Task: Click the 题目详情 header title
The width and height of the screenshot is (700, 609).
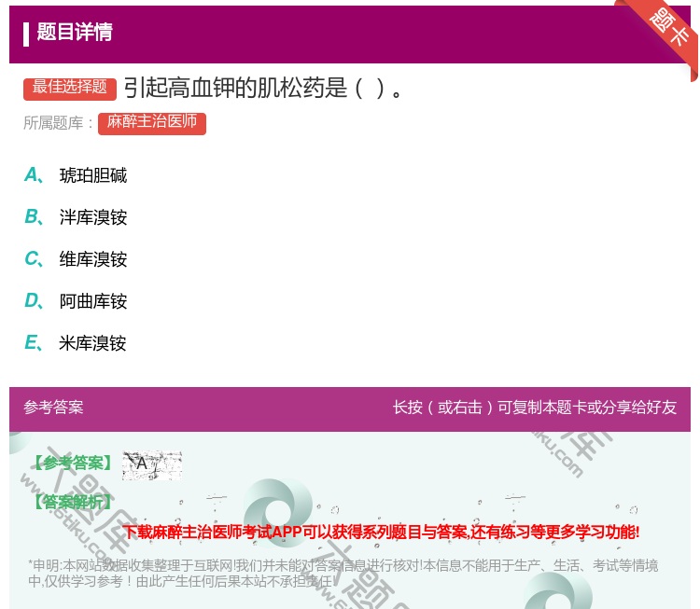Action: [75, 33]
